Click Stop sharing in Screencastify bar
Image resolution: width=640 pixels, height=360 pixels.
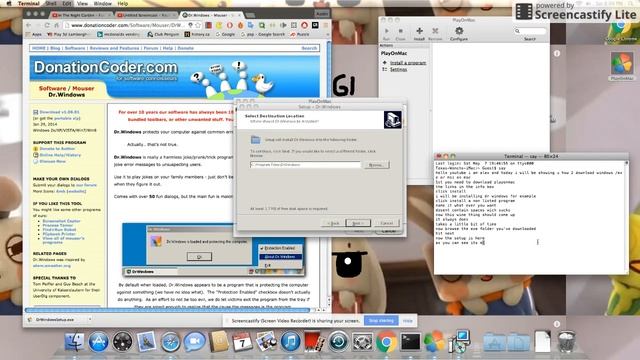[x=381, y=321]
